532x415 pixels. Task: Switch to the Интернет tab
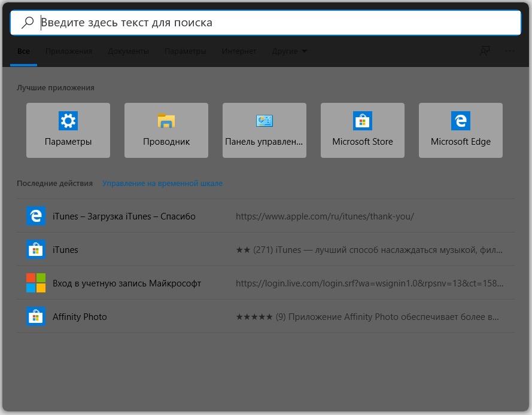point(239,51)
